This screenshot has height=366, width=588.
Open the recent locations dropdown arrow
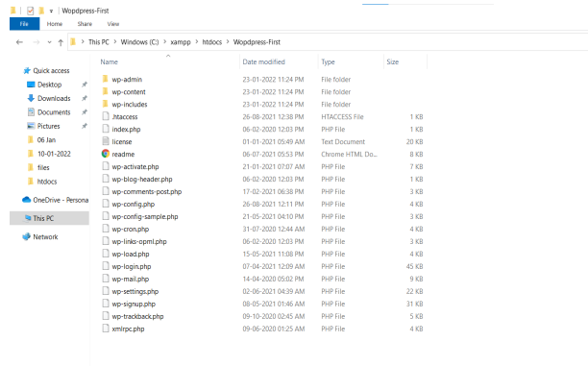pos(49,42)
